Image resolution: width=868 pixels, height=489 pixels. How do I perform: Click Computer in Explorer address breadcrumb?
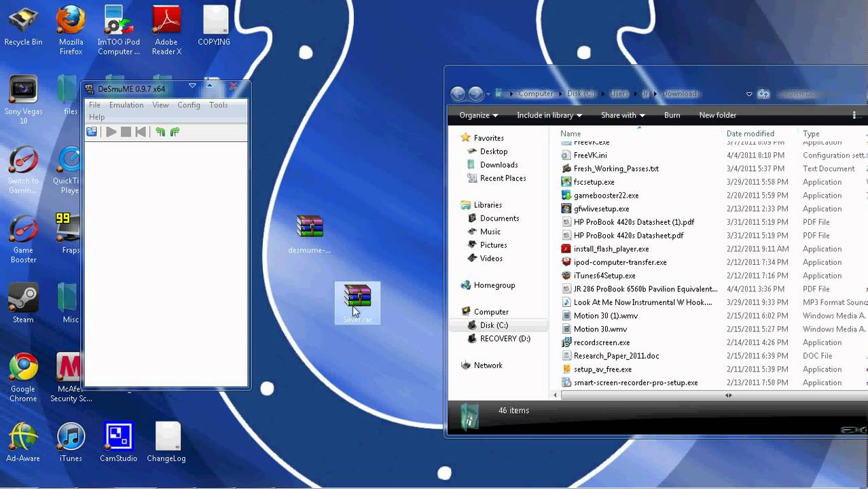click(536, 94)
